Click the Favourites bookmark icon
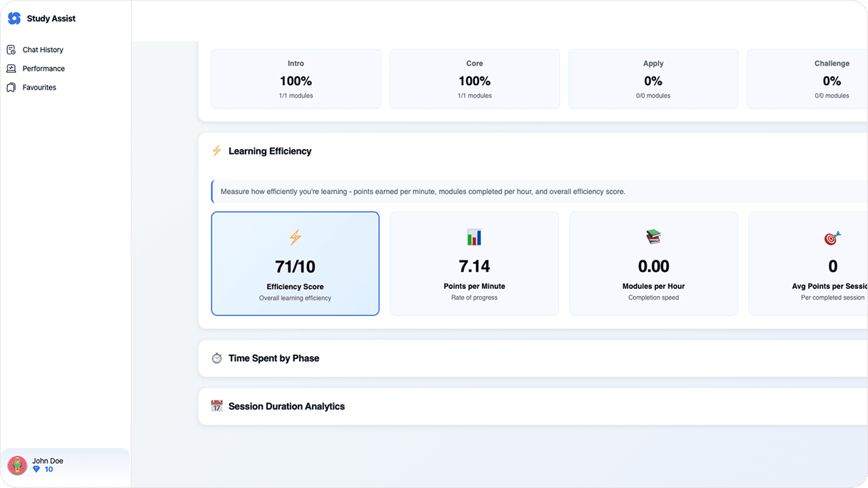868x488 pixels. coord(11,87)
